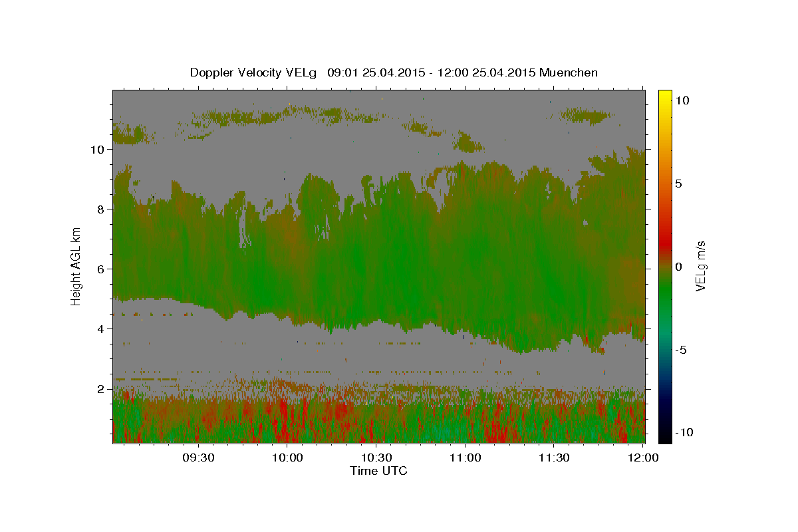Click the colorbar value -10 label
Screen dimensions: 798x532
click(x=683, y=433)
